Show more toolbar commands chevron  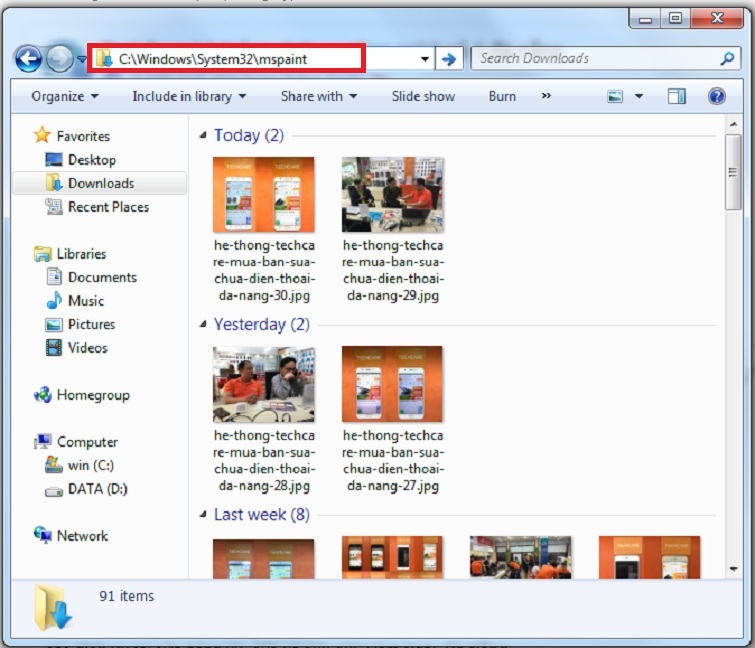pyautogui.click(x=546, y=96)
